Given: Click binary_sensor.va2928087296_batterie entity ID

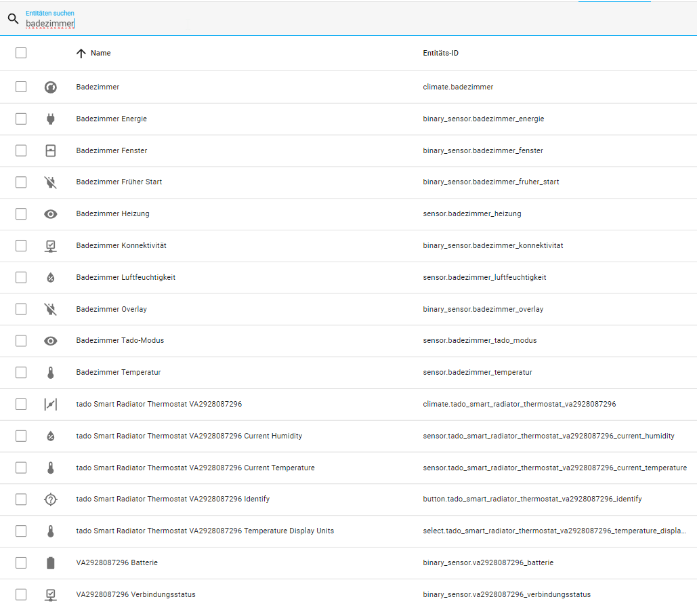Looking at the screenshot, I should tap(488, 562).
